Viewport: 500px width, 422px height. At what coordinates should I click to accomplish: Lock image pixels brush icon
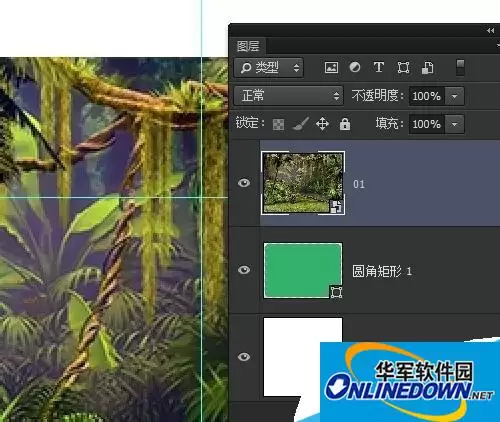click(300, 124)
